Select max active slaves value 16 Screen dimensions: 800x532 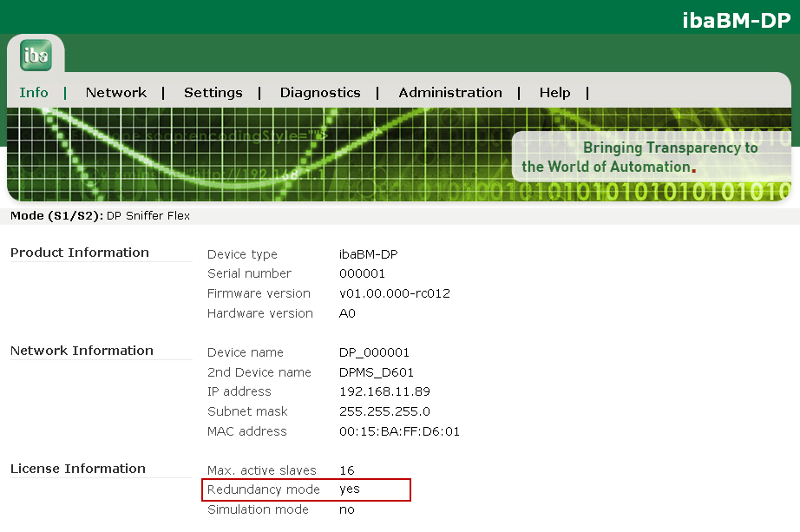(x=347, y=470)
